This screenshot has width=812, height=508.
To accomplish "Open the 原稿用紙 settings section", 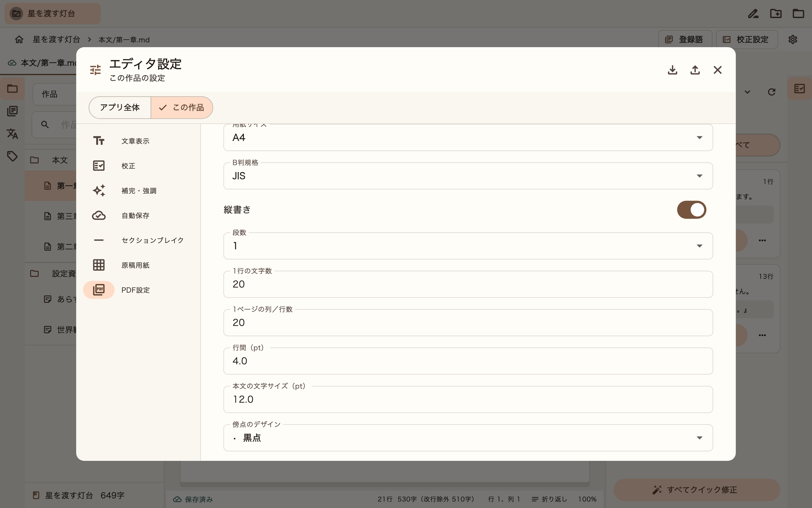I will [138, 265].
